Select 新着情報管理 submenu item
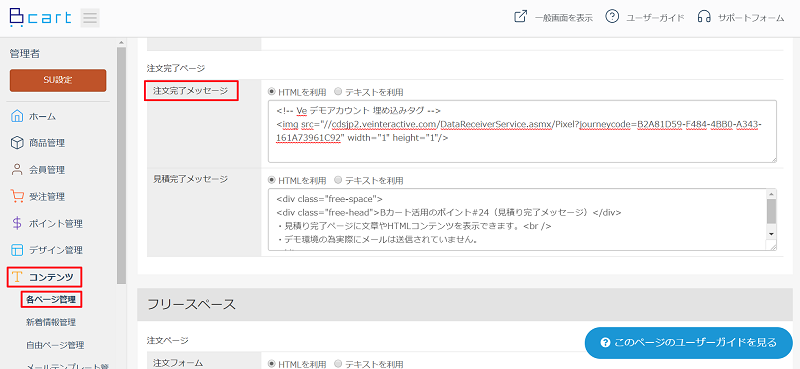Viewport: 800px width, 369px height. point(51,322)
